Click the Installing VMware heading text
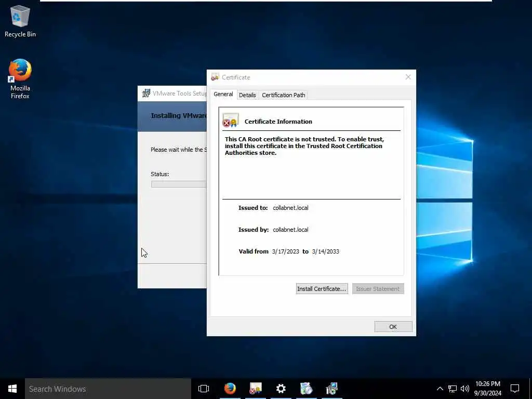This screenshot has height=399, width=532. pos(179,116)
